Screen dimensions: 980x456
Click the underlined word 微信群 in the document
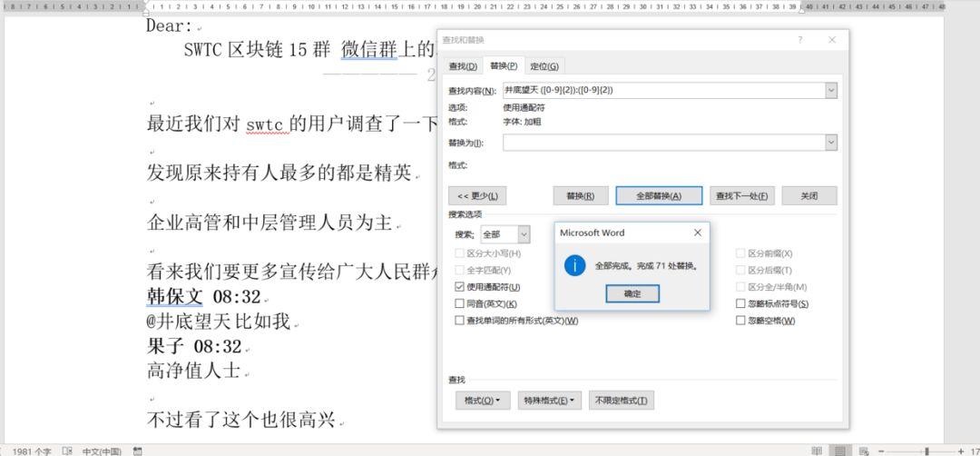[x=369, y=50]
